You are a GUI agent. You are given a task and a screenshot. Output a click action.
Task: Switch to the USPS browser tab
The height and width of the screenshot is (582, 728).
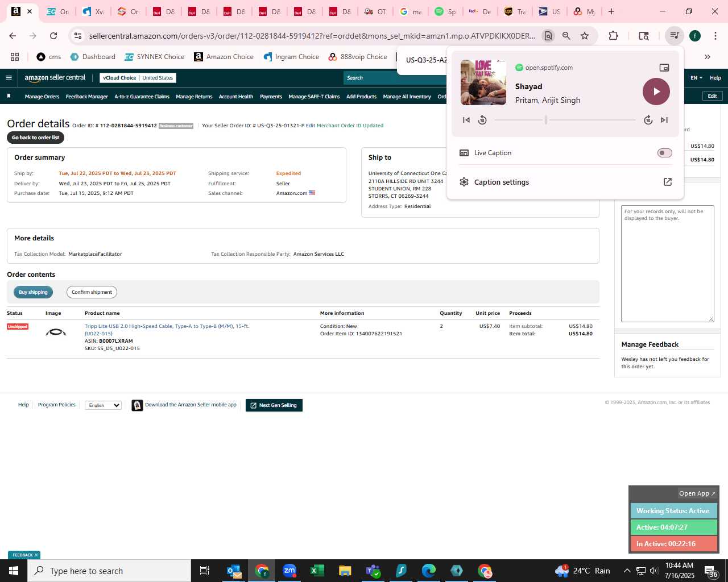[x=549, y=11]
